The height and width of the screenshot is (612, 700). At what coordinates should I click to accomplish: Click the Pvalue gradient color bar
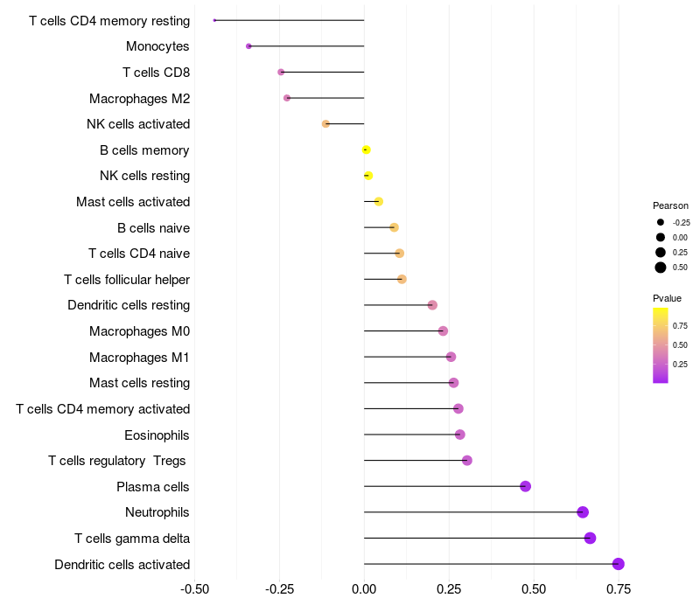pyautogui.click(x=661, y=344)
